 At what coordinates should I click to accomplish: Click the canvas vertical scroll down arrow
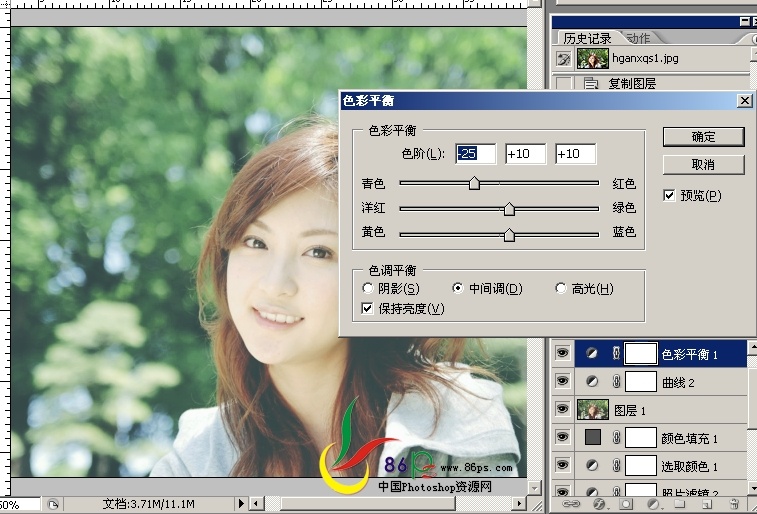tap(534, 488)
